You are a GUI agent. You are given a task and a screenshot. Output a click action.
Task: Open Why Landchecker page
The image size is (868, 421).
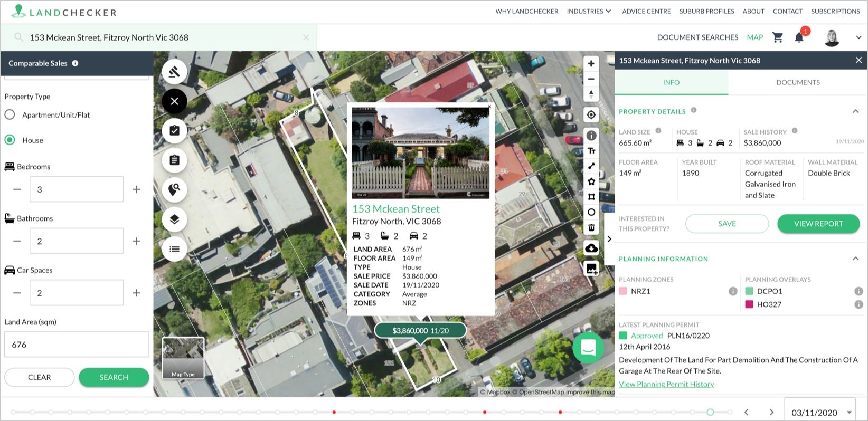(x=526, y=11)
